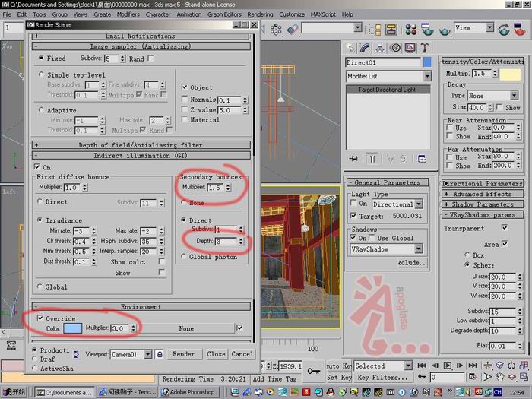Enable the Normals checkbox
Screen dimensions: 532x399
click(185, 99)
